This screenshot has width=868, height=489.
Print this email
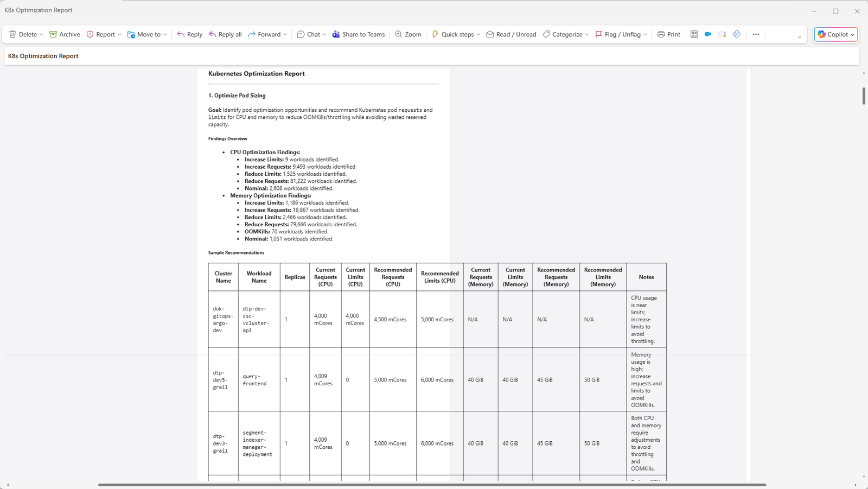[668, 34]
